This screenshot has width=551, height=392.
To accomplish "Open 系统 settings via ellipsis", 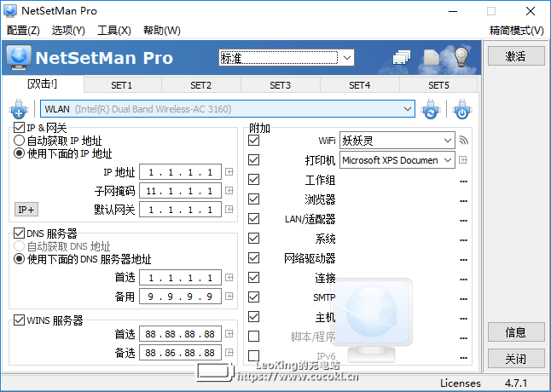I will (463, 240).
